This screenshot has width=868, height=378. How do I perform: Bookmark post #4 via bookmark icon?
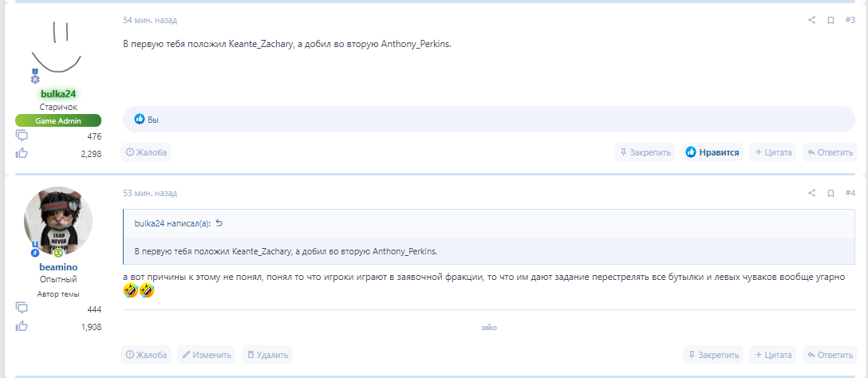831,193
